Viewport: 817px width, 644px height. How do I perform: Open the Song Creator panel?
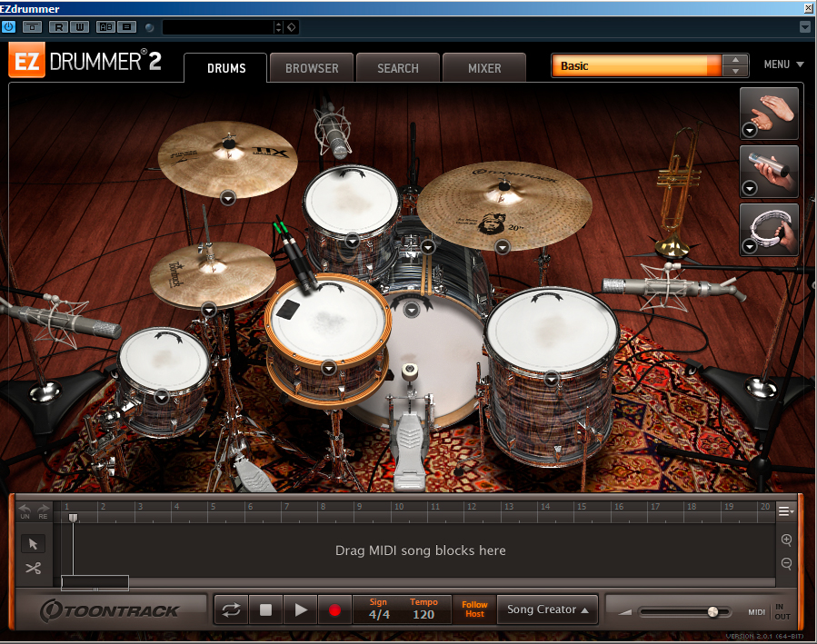(x=547, y=609)
